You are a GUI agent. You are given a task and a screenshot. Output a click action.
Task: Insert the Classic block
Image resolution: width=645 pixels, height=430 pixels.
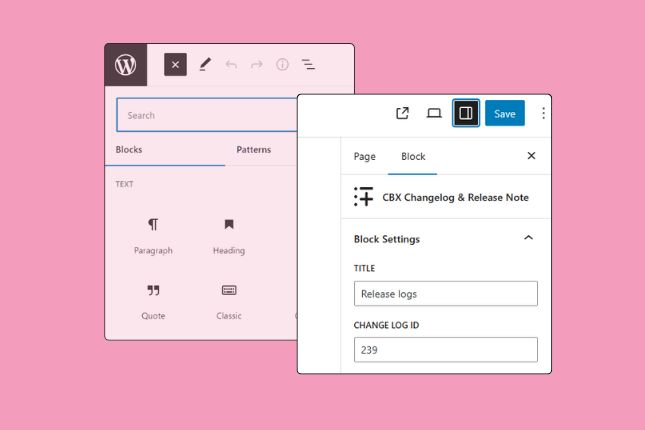(x=229, y=302)
